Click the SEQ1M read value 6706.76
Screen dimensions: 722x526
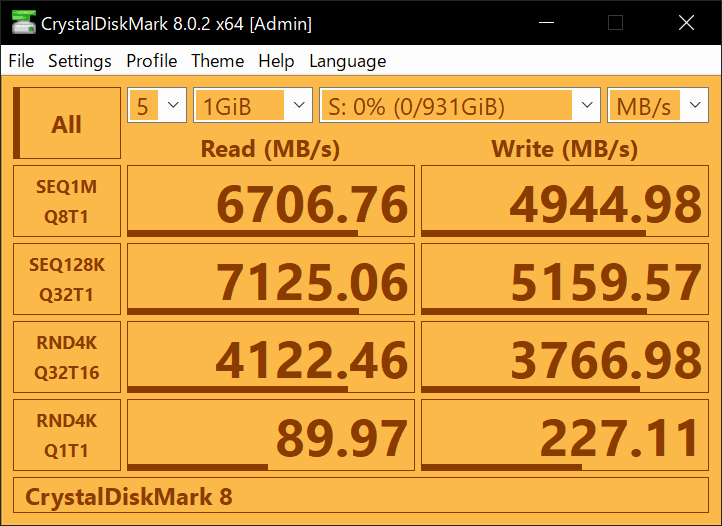271,201
